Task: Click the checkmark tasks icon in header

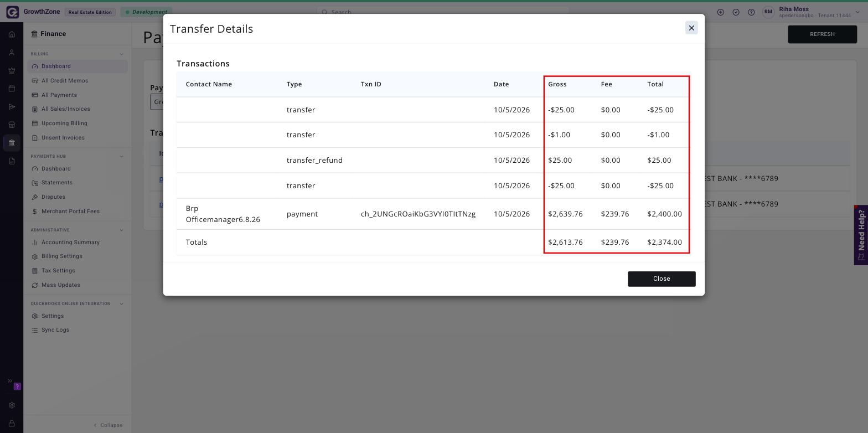Action: [x=736, y=12]
